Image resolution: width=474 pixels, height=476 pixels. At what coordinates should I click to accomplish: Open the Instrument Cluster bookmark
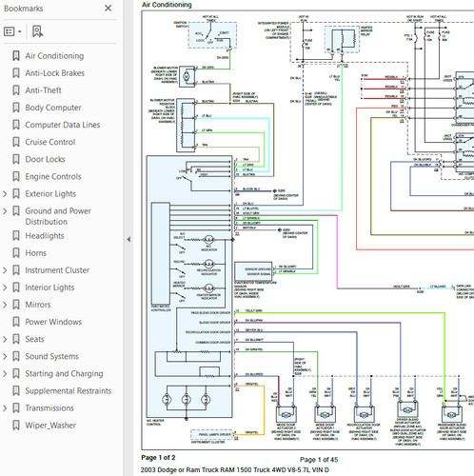click(x=57, y=270)
